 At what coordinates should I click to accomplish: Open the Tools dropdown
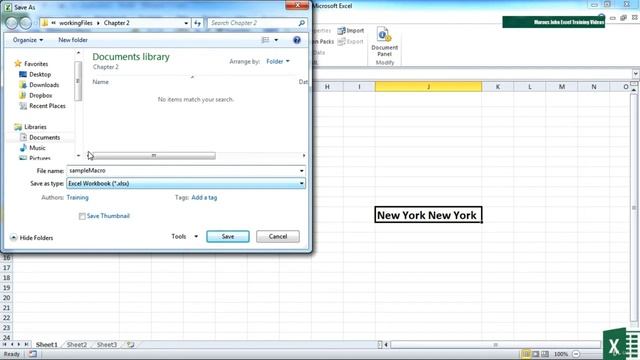pos(184,236)
